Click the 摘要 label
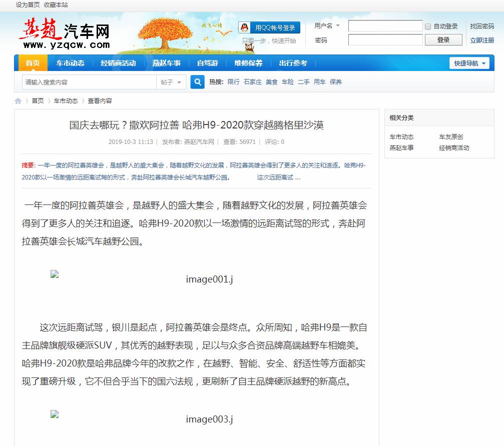 pos(28,165)
